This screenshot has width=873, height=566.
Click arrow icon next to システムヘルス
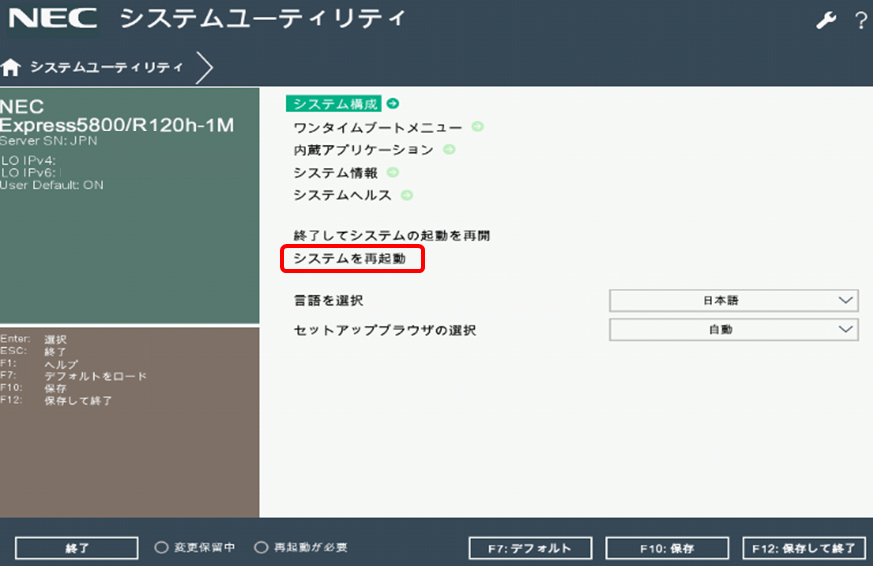[x=407, y=195]
